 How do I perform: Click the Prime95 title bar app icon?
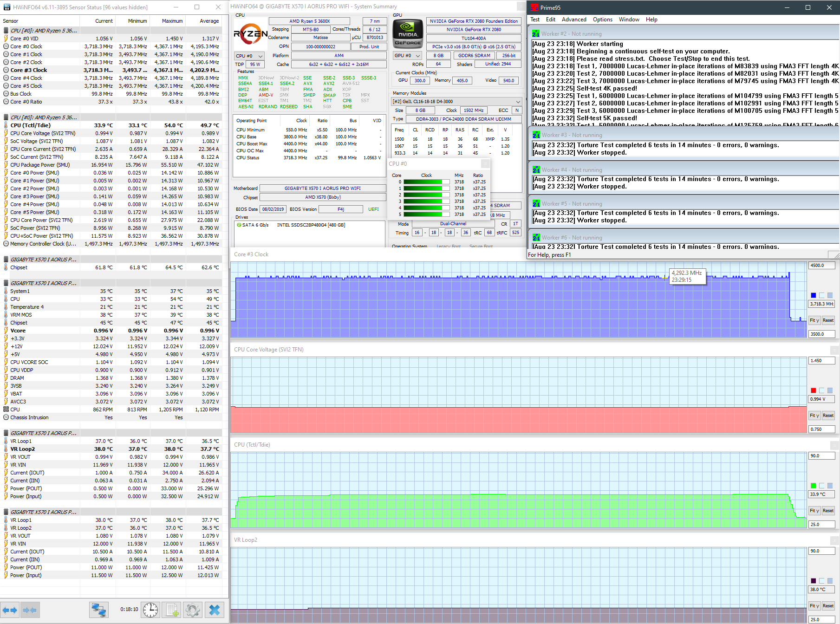tap(534, 7)
